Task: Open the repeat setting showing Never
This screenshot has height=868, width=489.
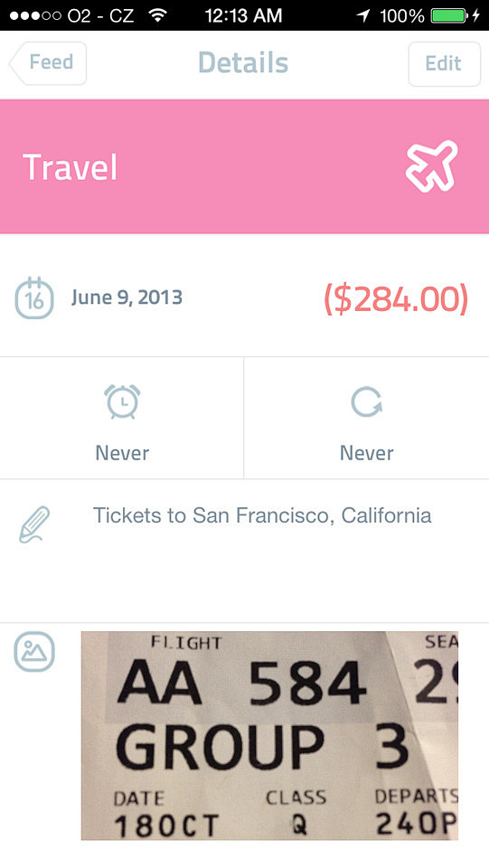Action: (367, 418)
